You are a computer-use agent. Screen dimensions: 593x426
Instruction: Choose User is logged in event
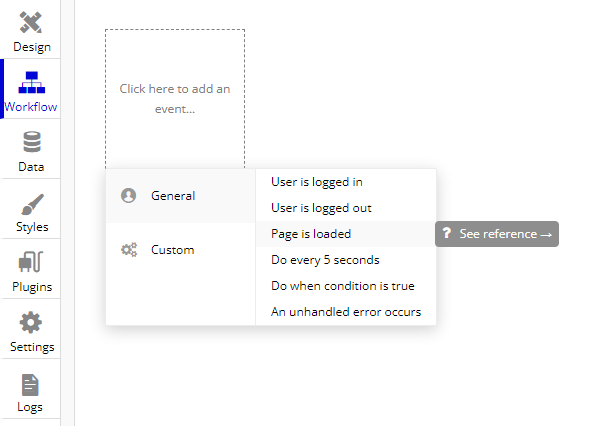pyautogui.click(x=317, y=182)
